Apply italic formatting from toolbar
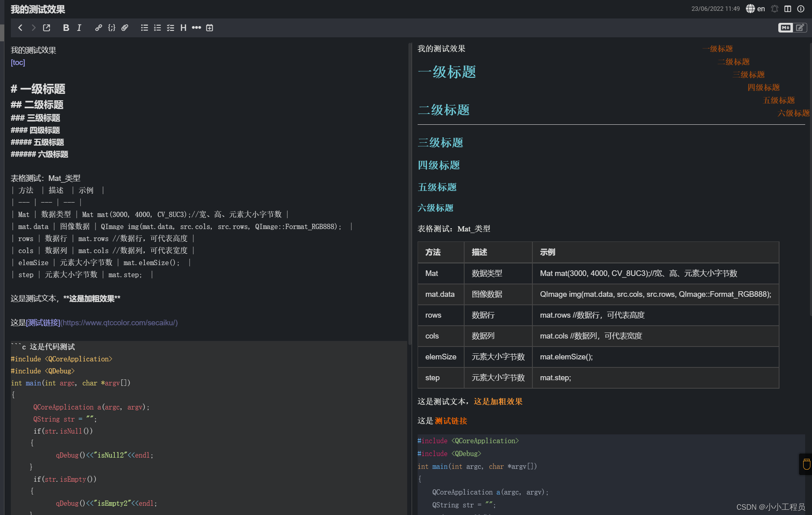The width and height of the screenshot is (812, 515). coord(79,28)
